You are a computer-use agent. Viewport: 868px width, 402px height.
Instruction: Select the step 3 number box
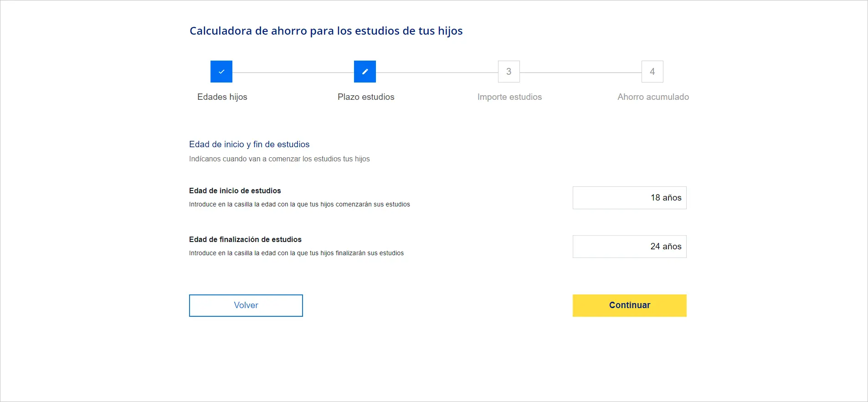point(509,72)
